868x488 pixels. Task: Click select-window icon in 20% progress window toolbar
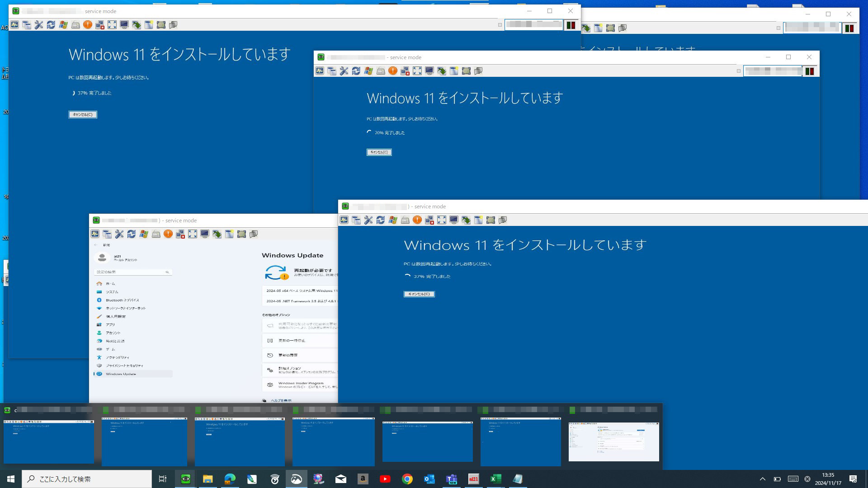coord(454,71)
